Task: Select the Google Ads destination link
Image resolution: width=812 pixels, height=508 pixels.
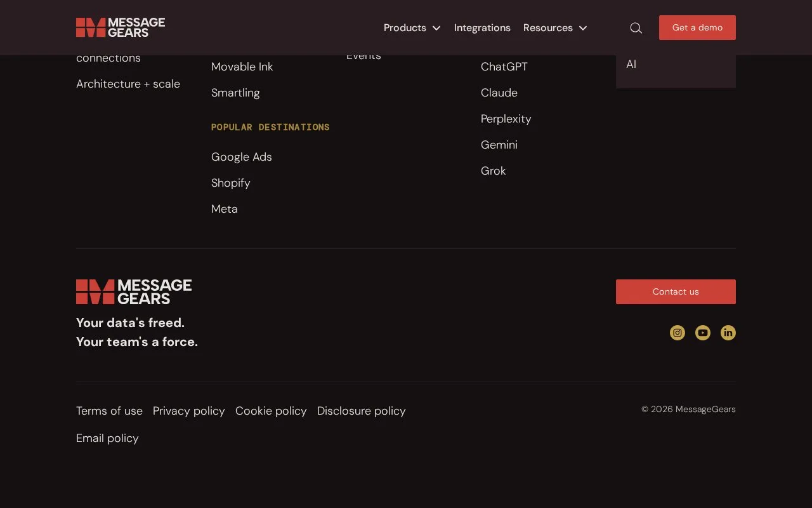Action: coord(242,157)
